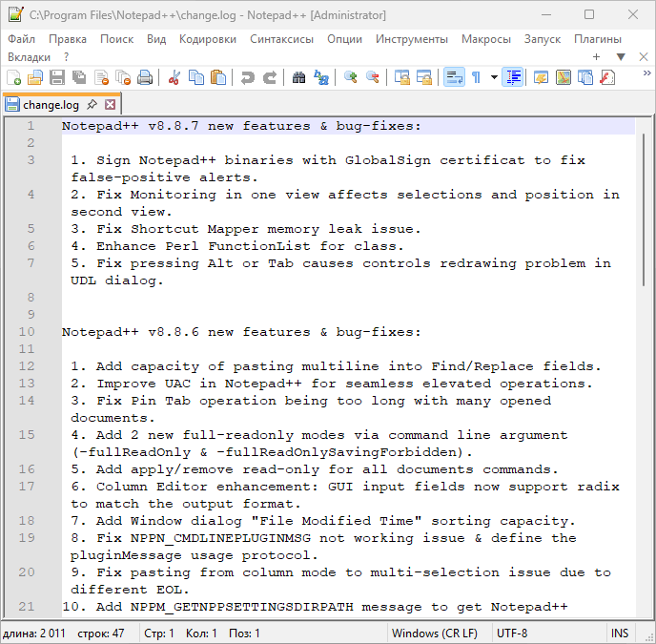Click the Zoom In magnifier icon

(x=351, y=77)
